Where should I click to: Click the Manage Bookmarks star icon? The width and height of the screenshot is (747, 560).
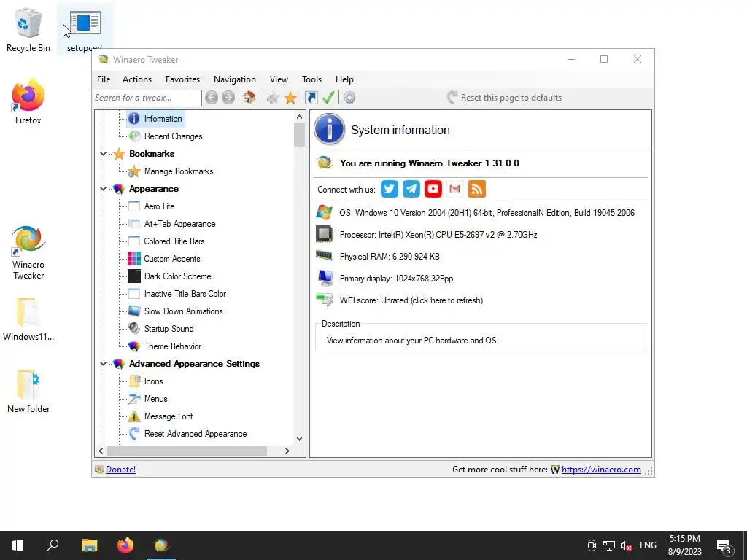tap(134, 171)
